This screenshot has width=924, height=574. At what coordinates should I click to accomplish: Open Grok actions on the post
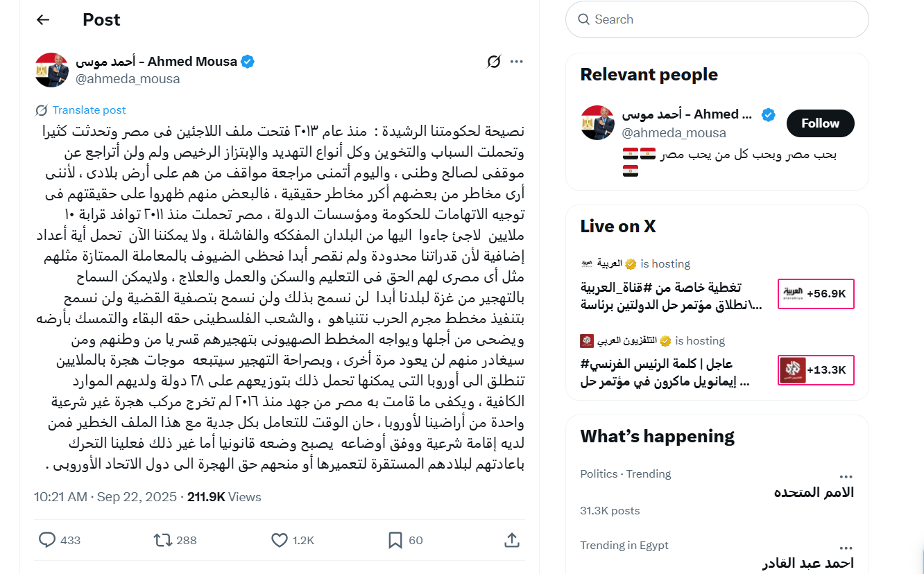click(x=493, y=61)
